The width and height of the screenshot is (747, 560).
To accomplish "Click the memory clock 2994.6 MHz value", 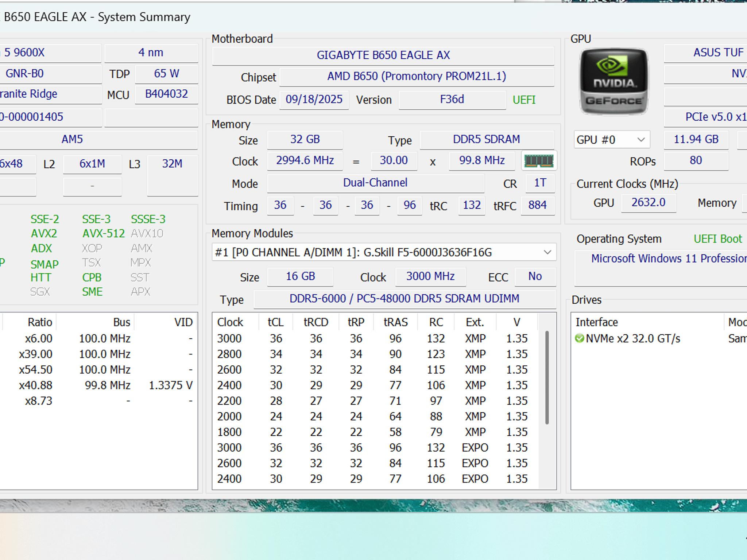I will click(305, 160).
